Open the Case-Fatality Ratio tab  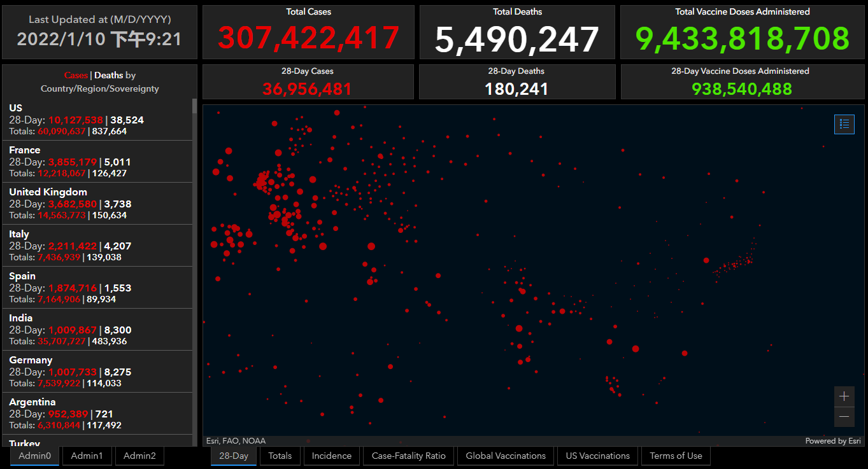408,456
